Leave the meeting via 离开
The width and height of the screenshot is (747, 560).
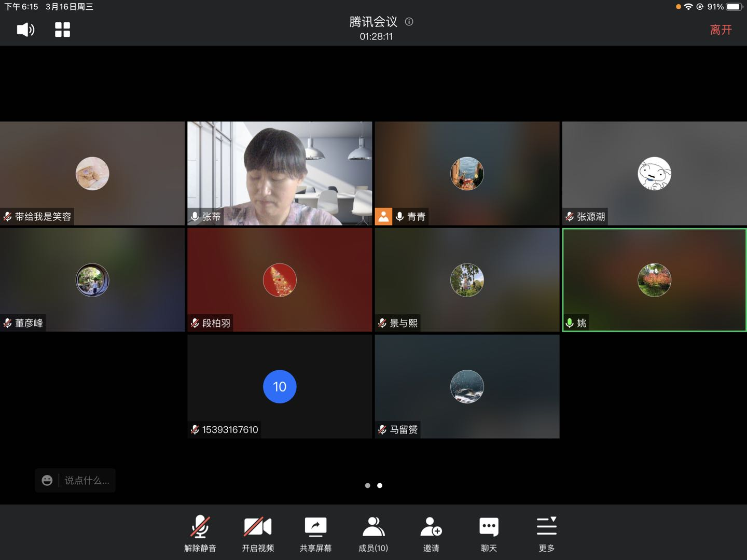721,30
